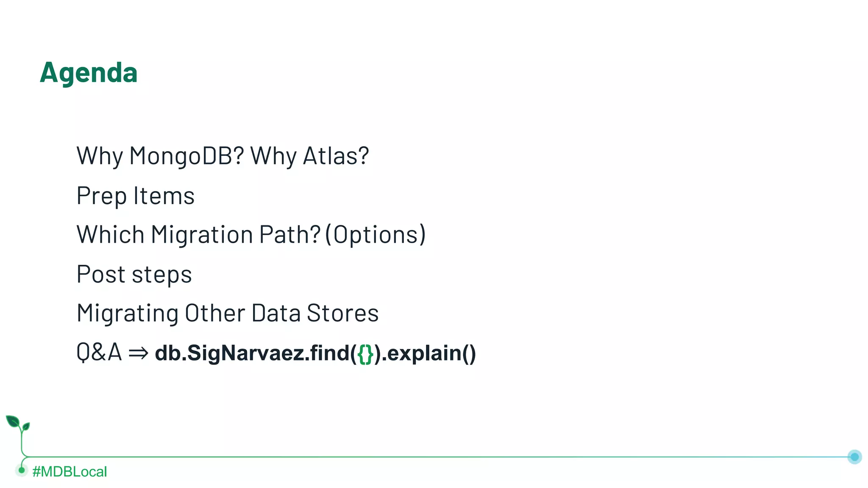Screen dimensions: 868x488
Task: Click the '(Options)' text
Action: (376, 235)
